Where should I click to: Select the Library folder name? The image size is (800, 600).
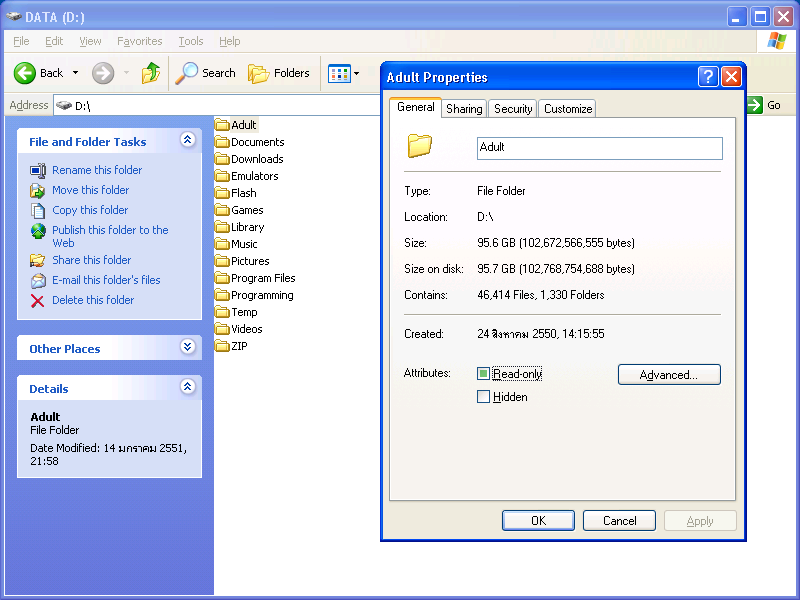(x=248, y=227)
